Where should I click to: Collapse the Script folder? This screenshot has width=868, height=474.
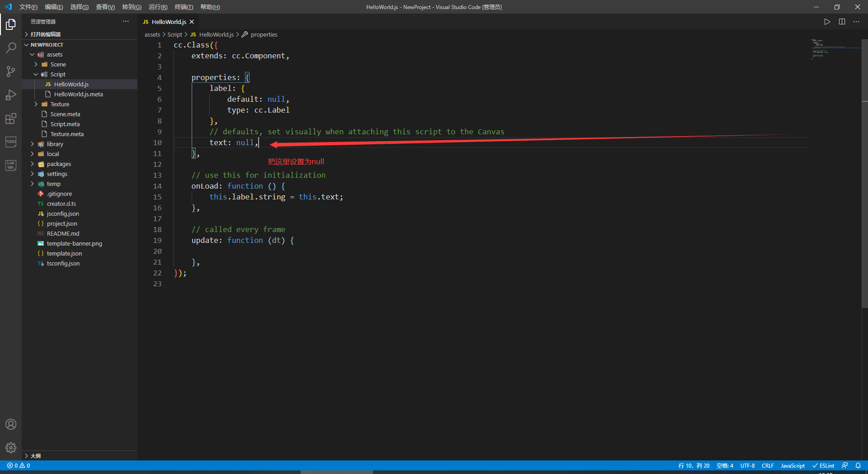click(36, 74)
